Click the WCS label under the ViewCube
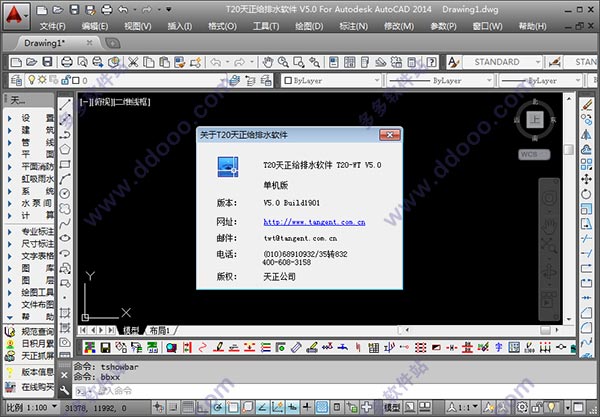The width and height of the screenshot is (600, 417). point(530,155)
